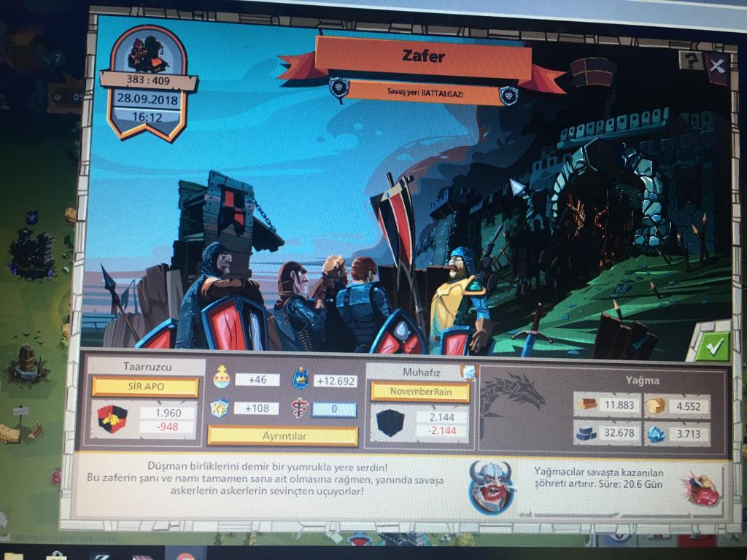The image size is (747, 560).
Task: Click the horned viking looter portrait
Action: 491,486
